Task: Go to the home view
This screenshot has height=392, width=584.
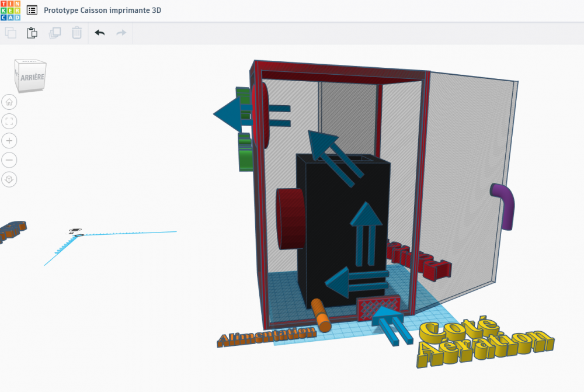Action: pos(9,102)
